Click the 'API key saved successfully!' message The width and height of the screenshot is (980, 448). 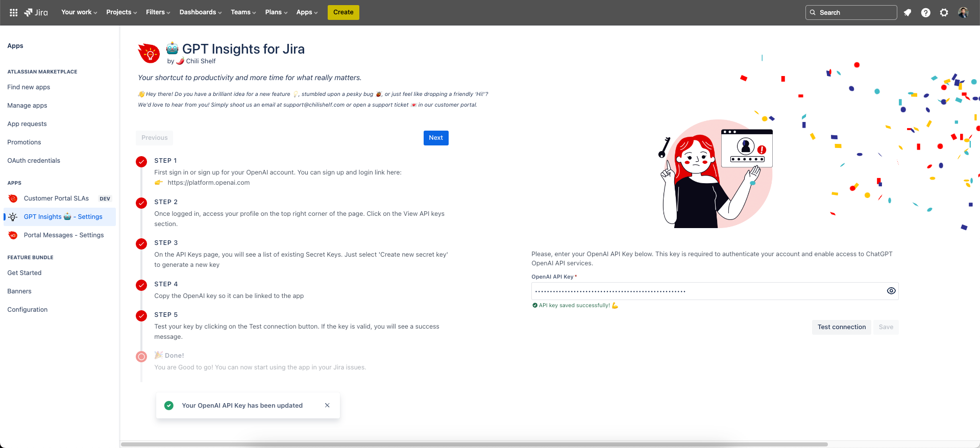point(574,306)
